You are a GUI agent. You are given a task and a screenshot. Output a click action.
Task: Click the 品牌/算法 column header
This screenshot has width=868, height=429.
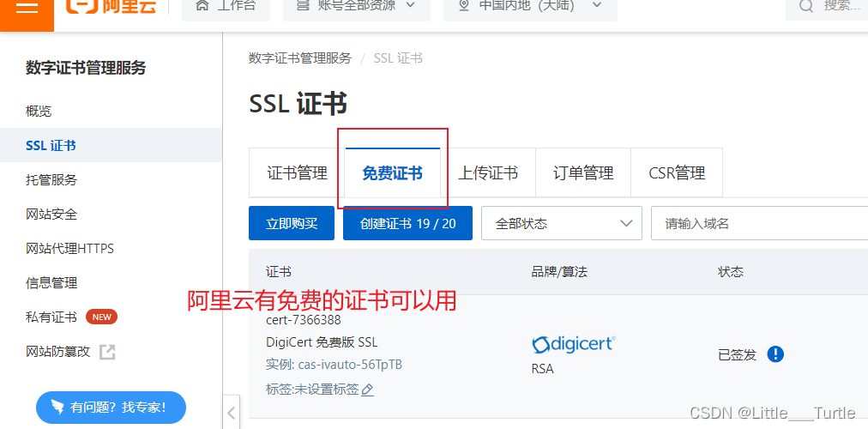tap(559, 272)
